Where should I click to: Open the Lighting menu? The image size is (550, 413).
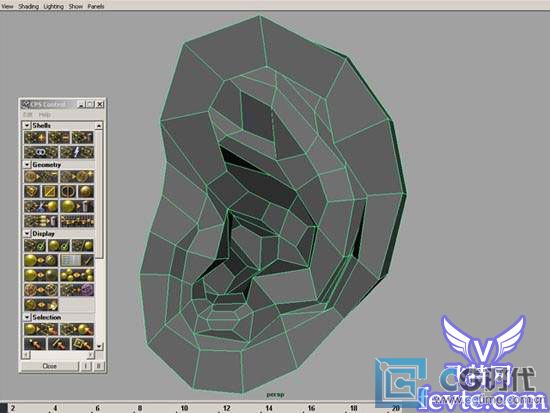click(53, 6)
